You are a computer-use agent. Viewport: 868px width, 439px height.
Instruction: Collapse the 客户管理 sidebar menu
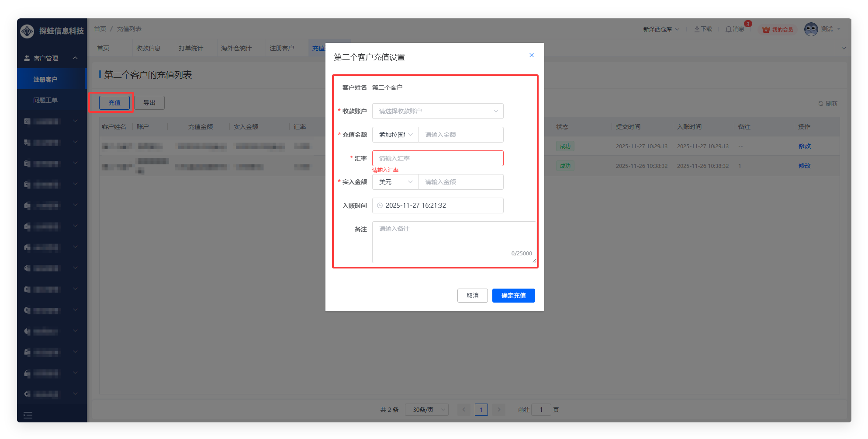pos(75,58)
